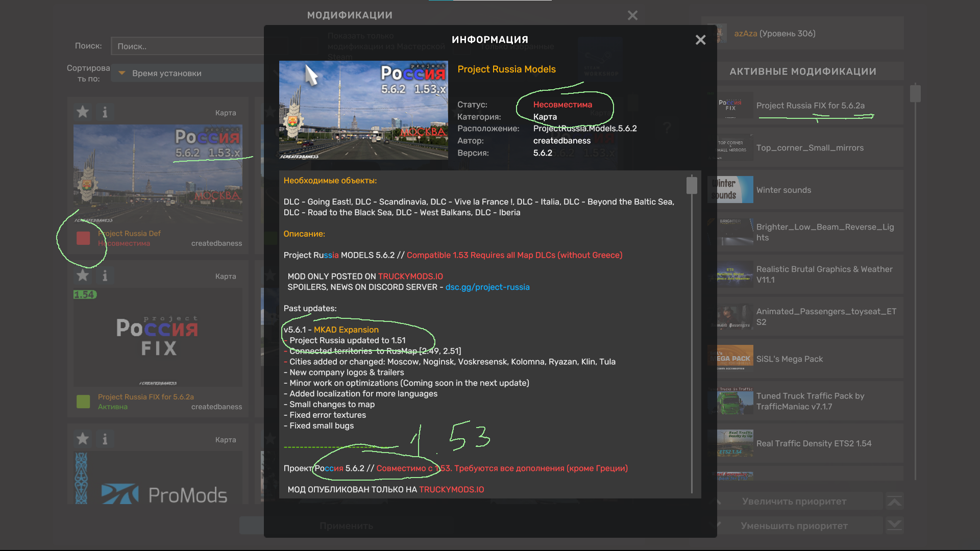The width and height of the screenshot is (980, 551).
Task: Click Необходимые объекты heading
Action: pos(330,181)
